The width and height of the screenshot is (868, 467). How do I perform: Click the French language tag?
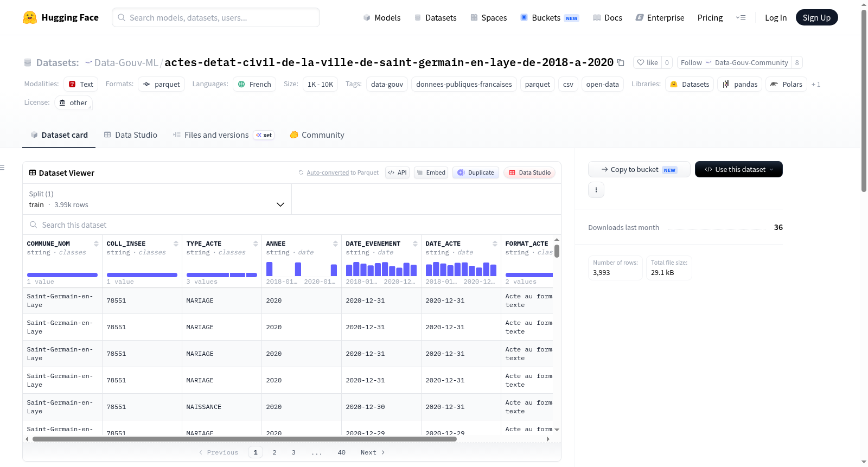click(x=254, y=84)
